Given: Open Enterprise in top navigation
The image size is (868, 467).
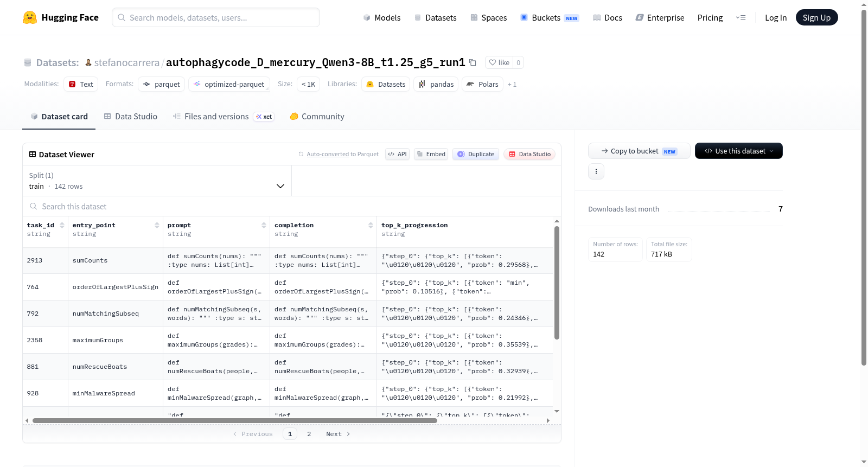Looking at the screenshot, I should (660, 17).
